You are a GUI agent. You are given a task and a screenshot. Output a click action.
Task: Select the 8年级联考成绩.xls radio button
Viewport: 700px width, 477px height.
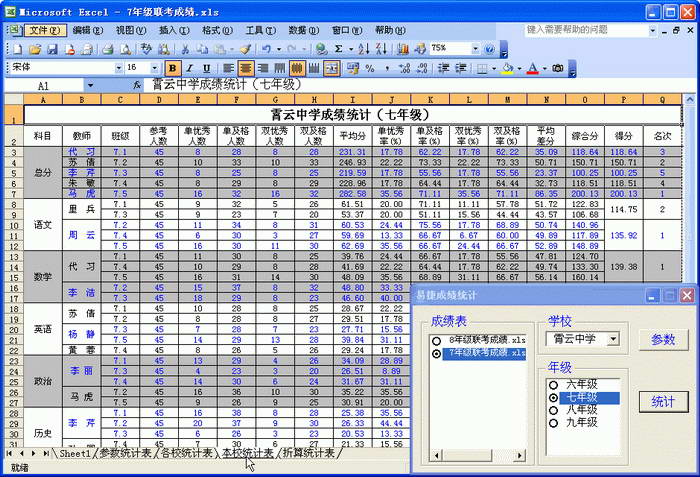(436, 341)
